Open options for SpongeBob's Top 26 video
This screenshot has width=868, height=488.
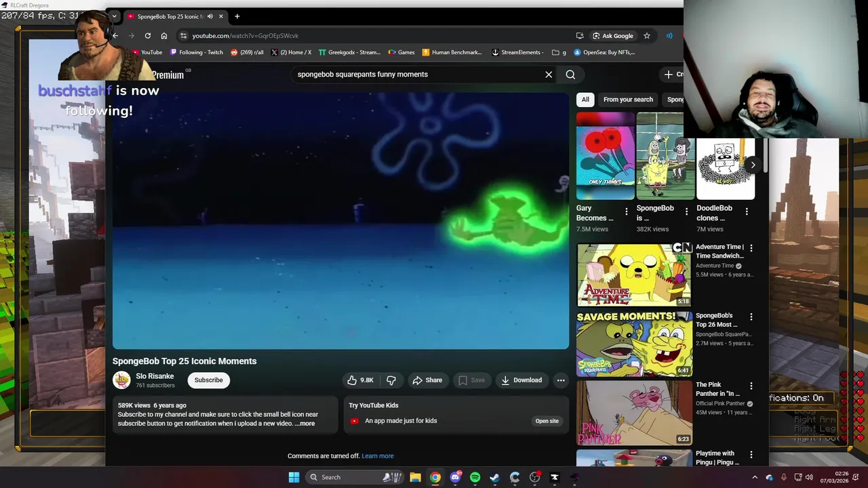[x=751, y=317]
